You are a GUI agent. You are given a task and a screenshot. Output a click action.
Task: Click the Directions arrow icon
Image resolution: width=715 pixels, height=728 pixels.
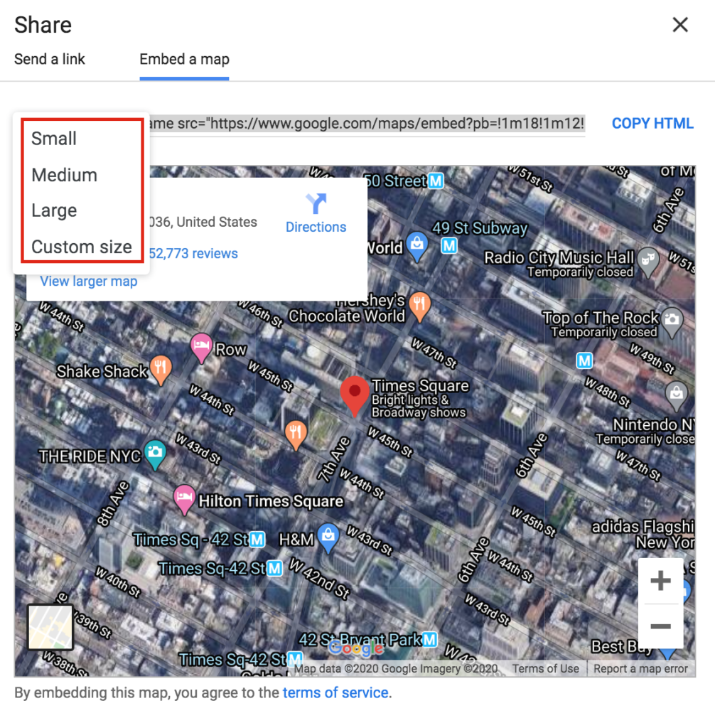pyautogui.click(x=316, y=203)
